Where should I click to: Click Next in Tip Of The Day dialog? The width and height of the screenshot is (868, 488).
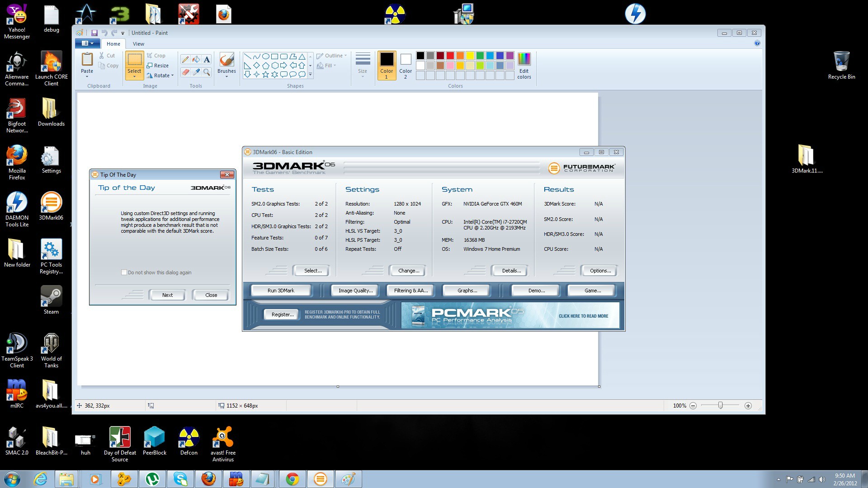(x=167, y=295)
